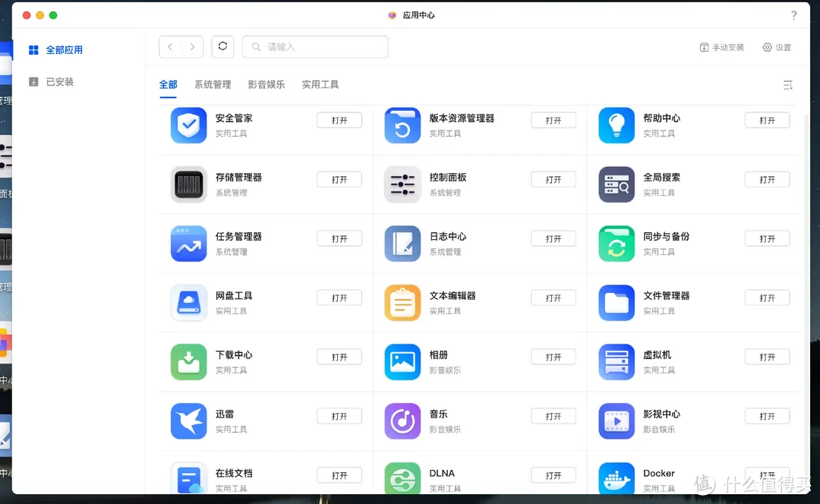The height and width of the screenshot is (504, 820).
Task: Refresh the app list with the refresh icon
Action: [x=222, y=46]
